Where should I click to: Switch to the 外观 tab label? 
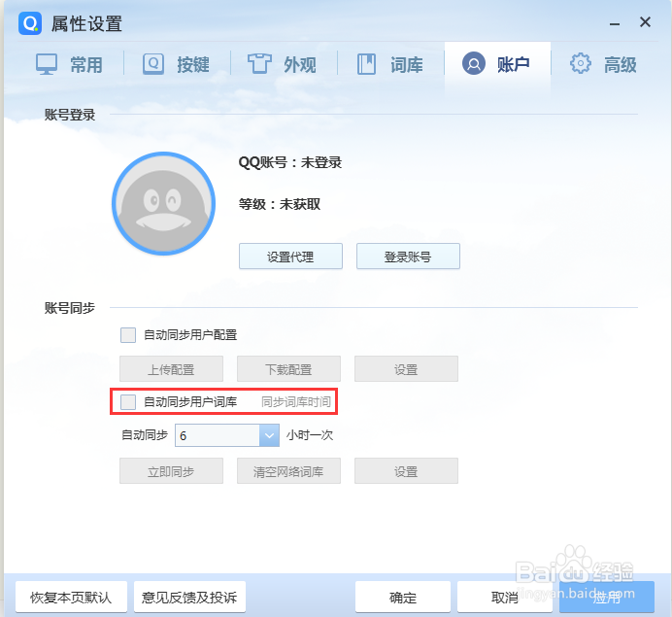pos(300,65)
